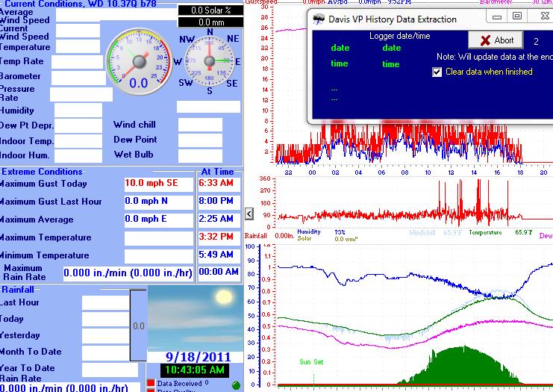Click the 'At Time' column header
553x392 pixels.
pos(218,172)
